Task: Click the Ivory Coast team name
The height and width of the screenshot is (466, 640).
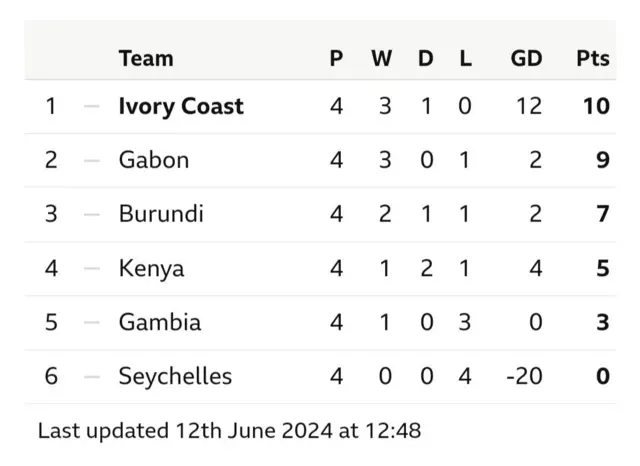Action: (x=180, y=106)
